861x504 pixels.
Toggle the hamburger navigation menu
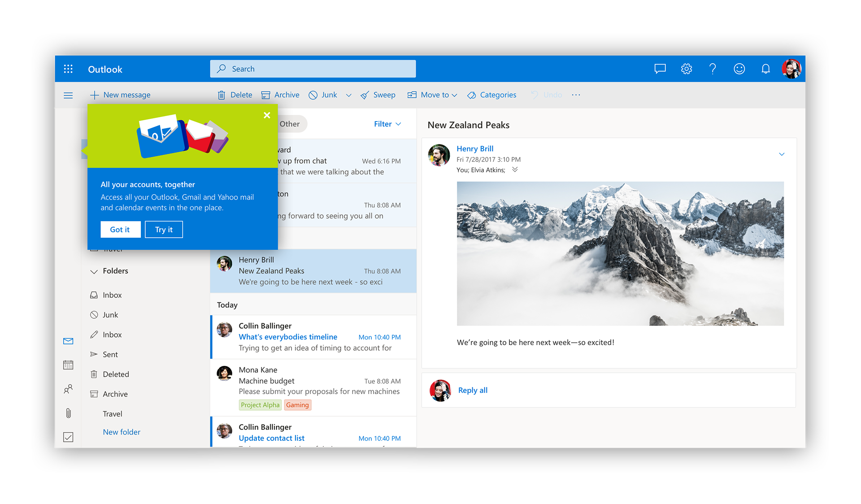pyautogui.click(x=68, y=95)
